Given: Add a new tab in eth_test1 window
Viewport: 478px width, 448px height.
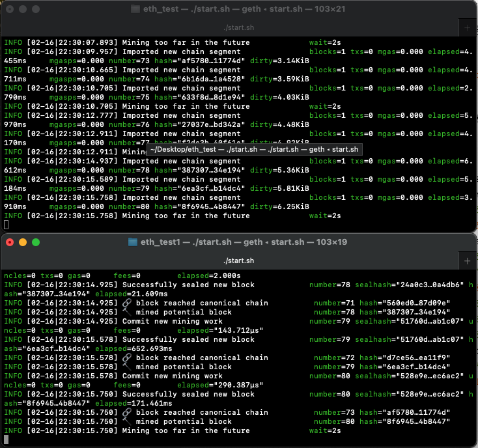Looking at the screenshot, I should pos(467,261).
